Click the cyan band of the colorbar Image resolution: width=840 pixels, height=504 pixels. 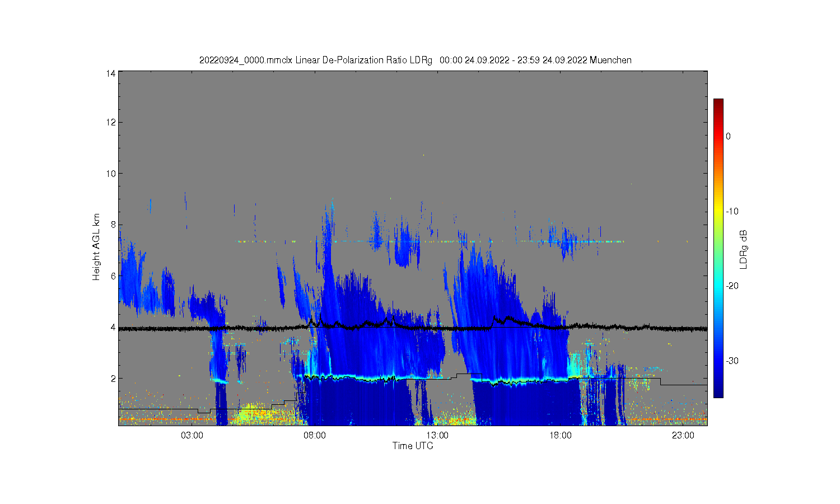[x=718, y=286]
